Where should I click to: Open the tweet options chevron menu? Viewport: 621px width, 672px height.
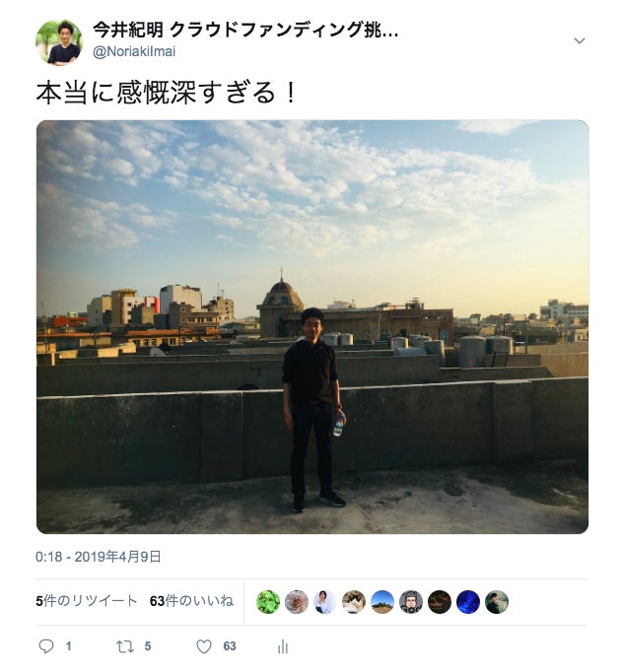(580, 40)
